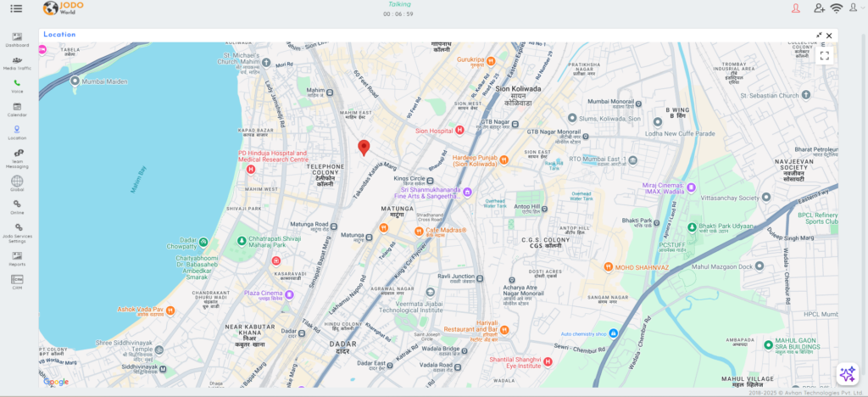The width and height of the screenshot is (868, 397).
Task: Click the Mumbai Maiden marker
Action: point(75,81)
